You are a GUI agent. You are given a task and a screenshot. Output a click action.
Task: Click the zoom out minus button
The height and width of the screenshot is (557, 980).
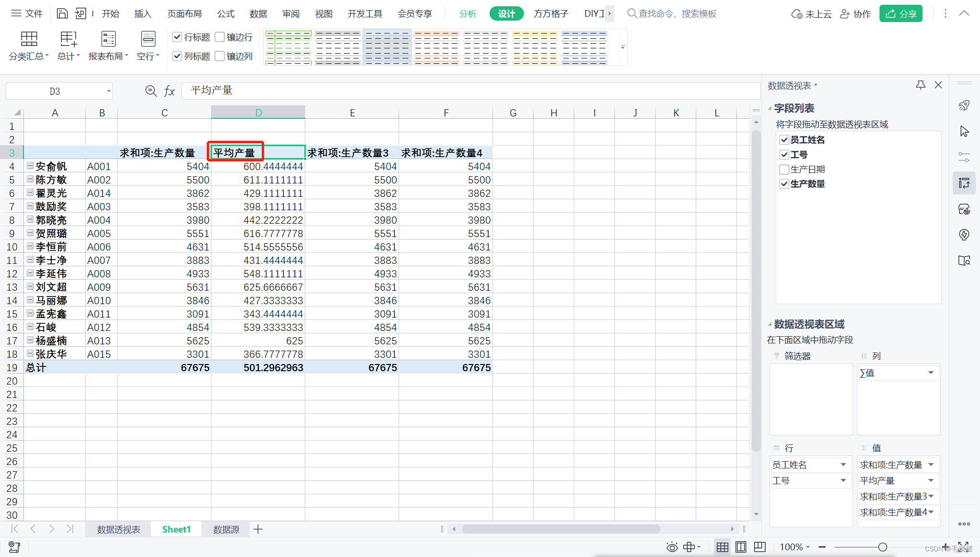(822, 547)
